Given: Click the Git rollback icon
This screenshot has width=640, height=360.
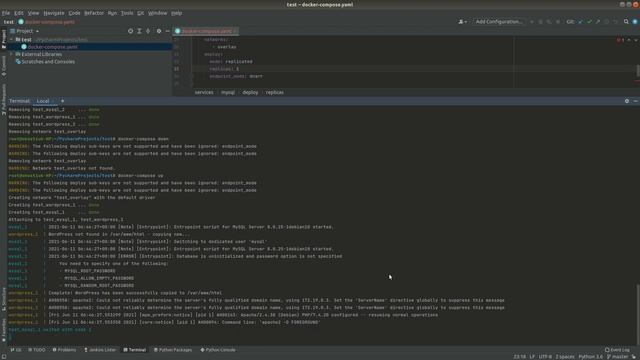Looking at the screenshot, I should tap(615, 22).
